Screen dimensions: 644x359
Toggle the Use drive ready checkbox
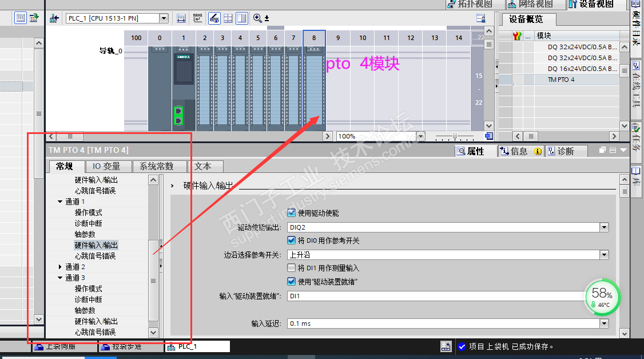click(291, 282)
